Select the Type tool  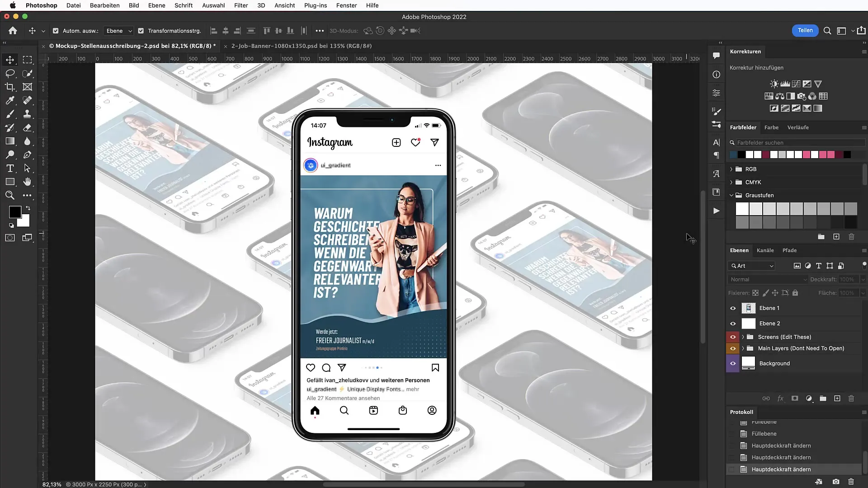coord(10,169)
